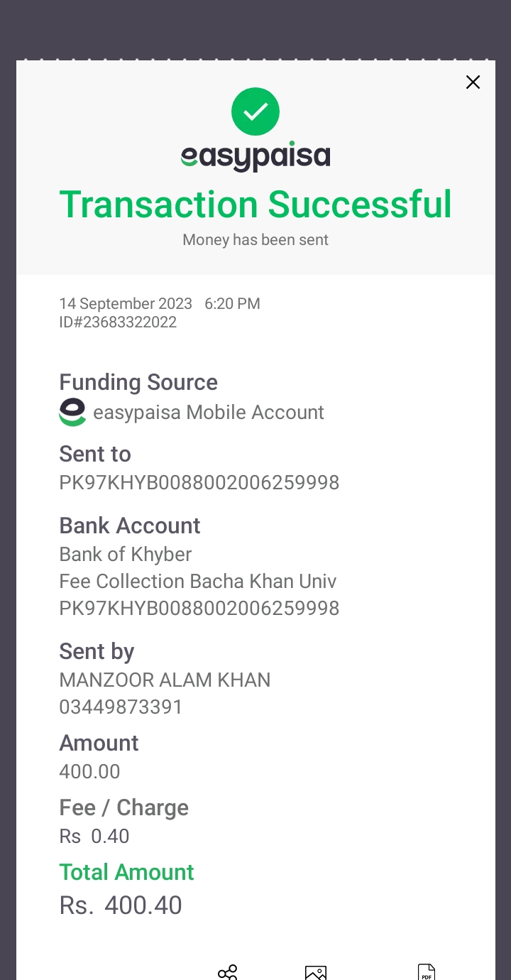Tap the easypaisa Mobile Account icon
Screen dimensions: 511x980
coord(72,412)
